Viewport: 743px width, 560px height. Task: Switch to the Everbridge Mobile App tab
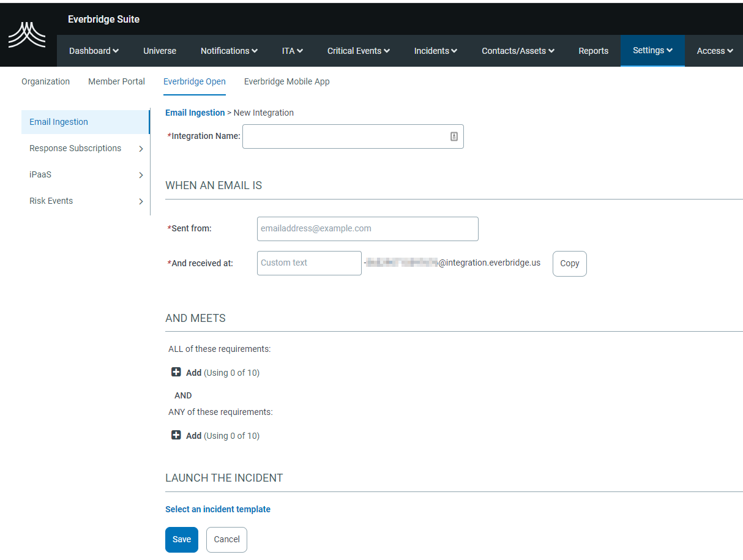(x=287, y=81)
